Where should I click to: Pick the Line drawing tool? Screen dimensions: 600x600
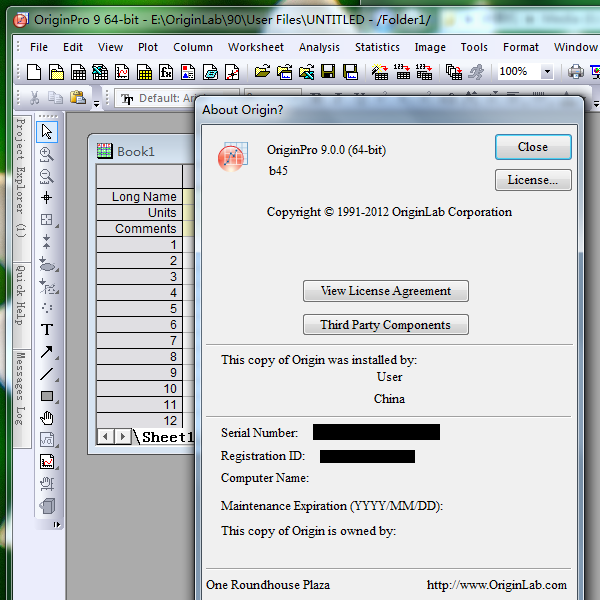[47, 374]
